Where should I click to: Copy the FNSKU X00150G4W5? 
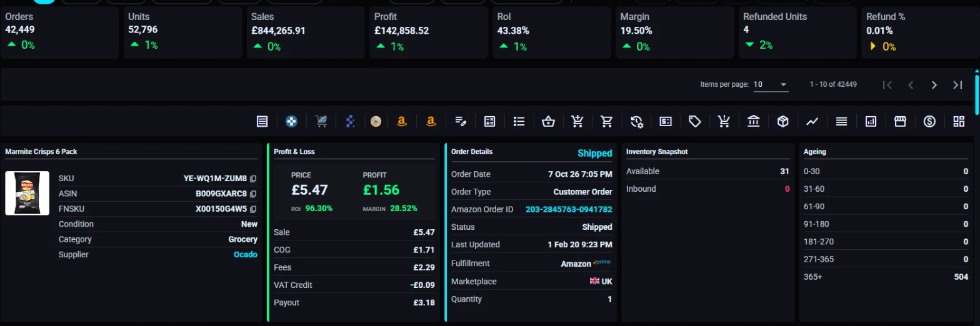[x=253, y=209]
